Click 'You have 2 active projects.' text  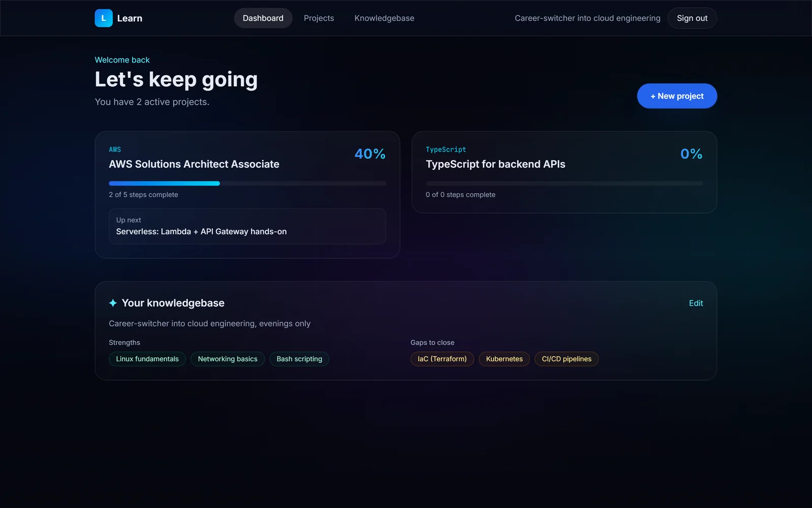[152, 102]
